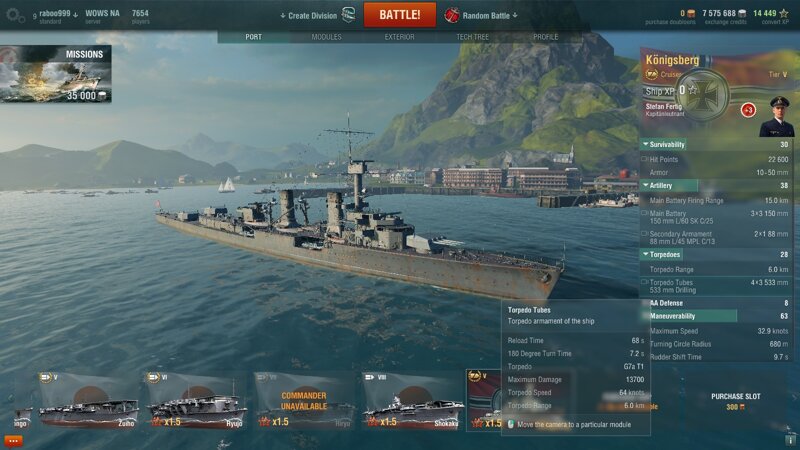The image size is (800, 450).
Task: Click the doubloons purchase icon
Action: tap(691, 13)
